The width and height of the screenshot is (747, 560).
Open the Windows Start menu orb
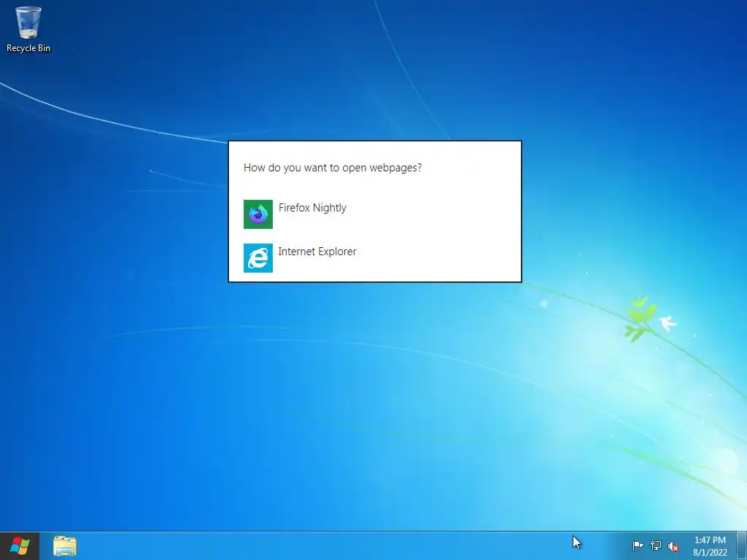point(20,545)
